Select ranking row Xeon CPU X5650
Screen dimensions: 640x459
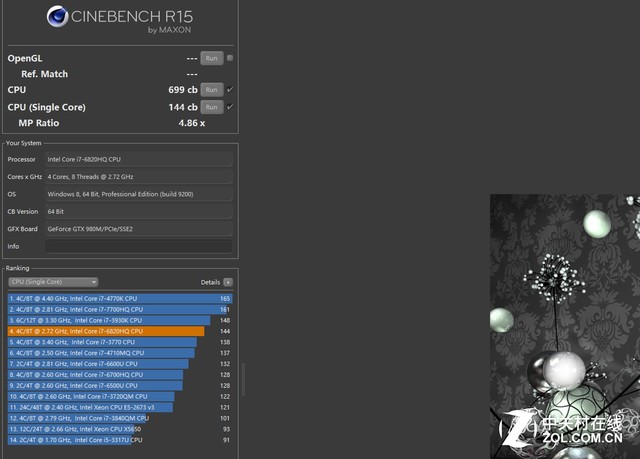(x=120, y=429)
